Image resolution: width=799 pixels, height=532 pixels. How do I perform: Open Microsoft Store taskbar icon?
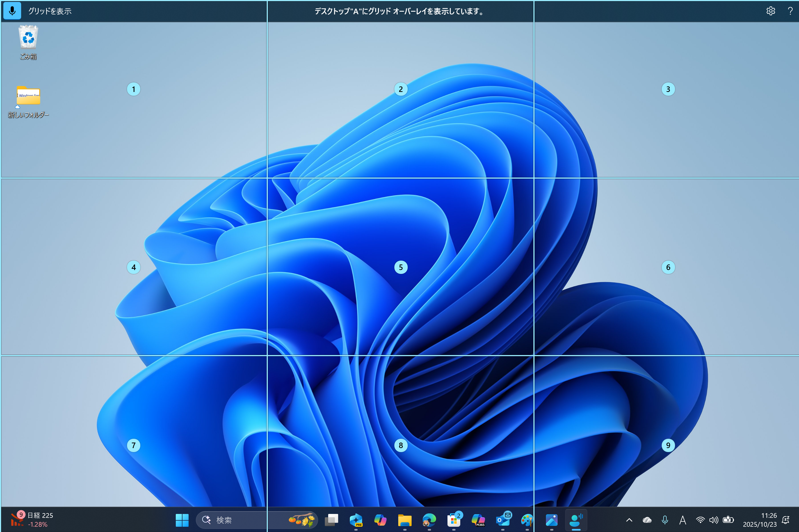click(x=454, y=520)
